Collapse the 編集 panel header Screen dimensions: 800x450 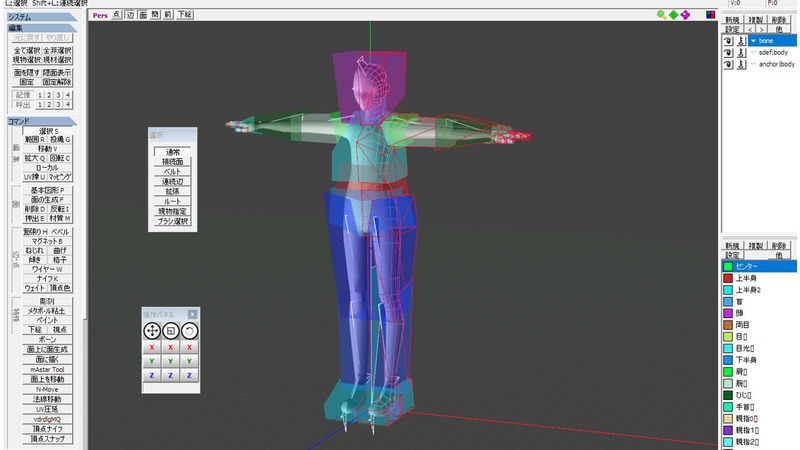pos(42,28)
